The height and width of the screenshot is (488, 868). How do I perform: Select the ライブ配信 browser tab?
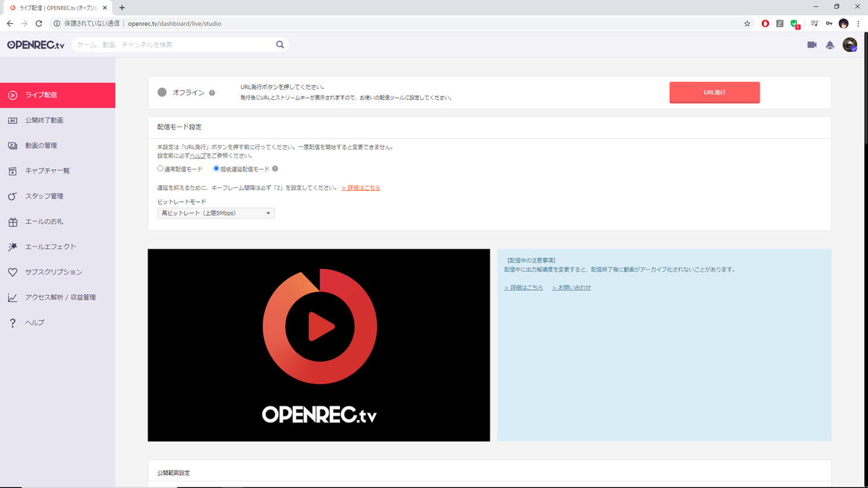click(58, 7)
